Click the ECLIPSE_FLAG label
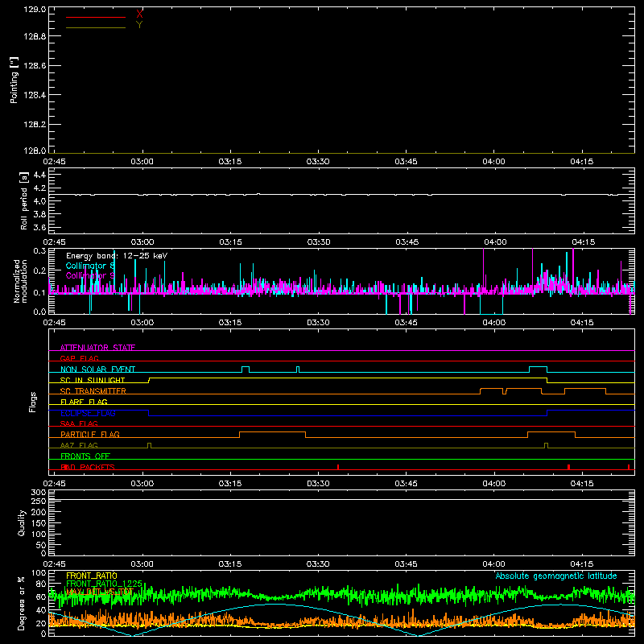This screenshot has width=644, height=644. [x=88, y=413]
